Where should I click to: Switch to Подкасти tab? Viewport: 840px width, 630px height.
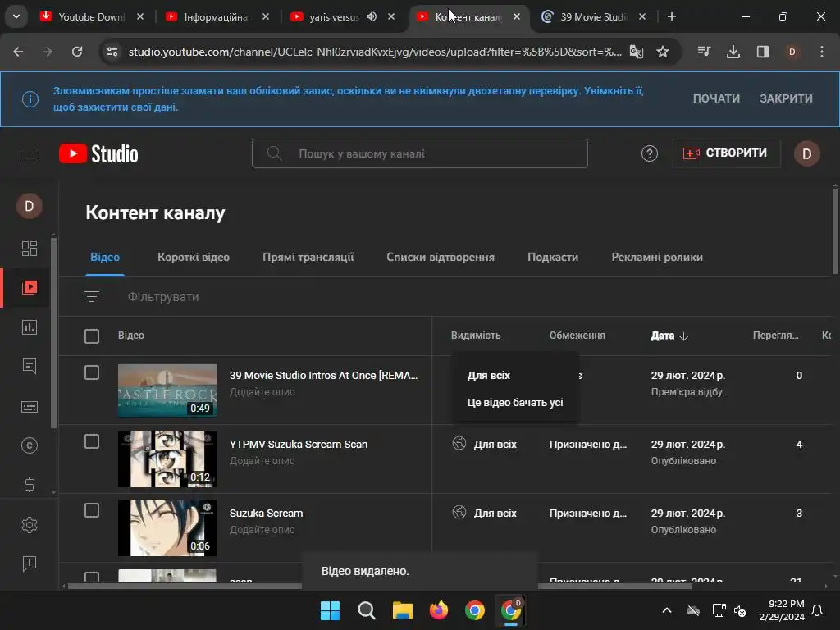point(553,257)
